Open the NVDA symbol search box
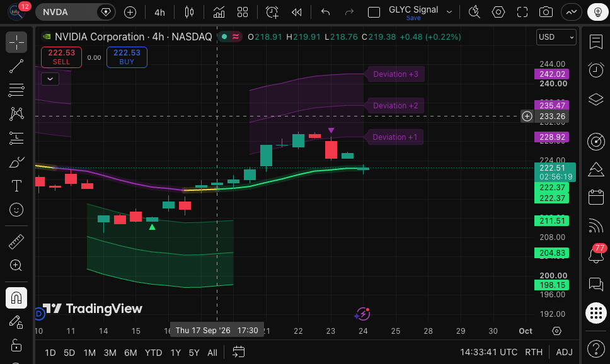The width and height of the screenshot is (610, 364). [76, 13]
